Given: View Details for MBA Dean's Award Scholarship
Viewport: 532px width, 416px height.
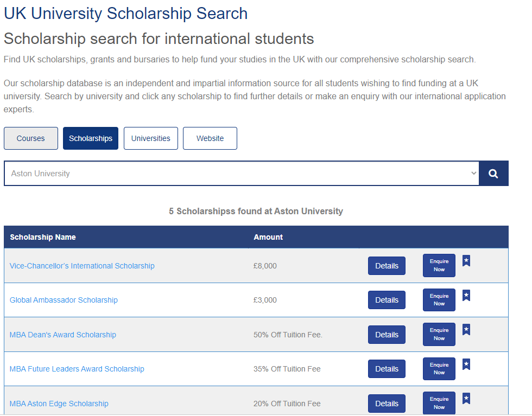Looking at the screenshot, I should [x=387, y=335].
